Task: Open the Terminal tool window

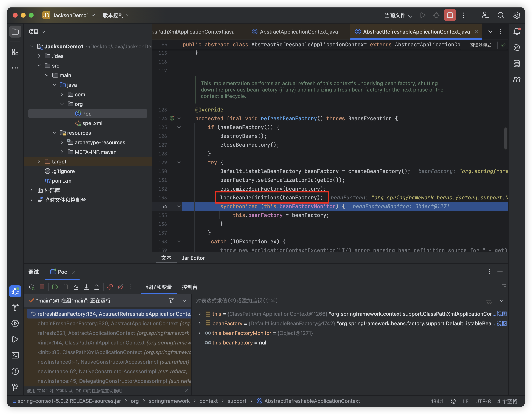Action: pos(15,355)
